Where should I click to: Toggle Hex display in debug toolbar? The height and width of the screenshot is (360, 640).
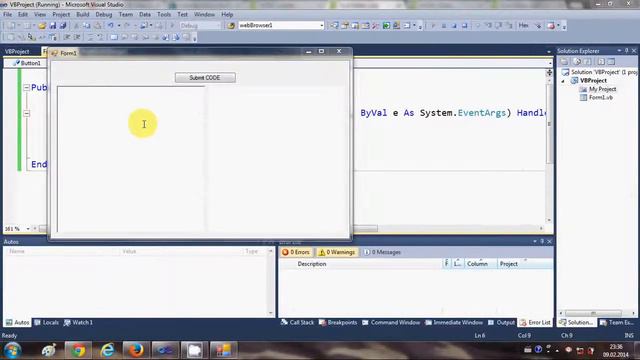(523, 25)
